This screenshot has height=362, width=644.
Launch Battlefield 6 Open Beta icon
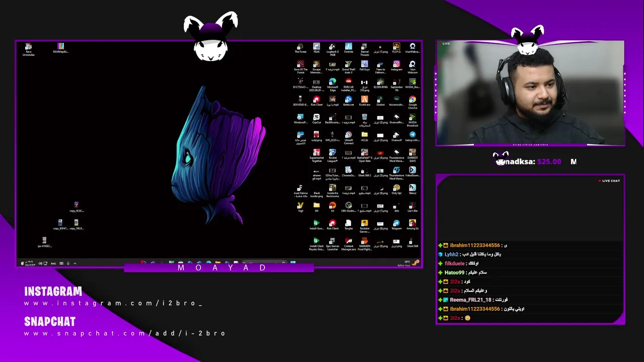(365, 155)
